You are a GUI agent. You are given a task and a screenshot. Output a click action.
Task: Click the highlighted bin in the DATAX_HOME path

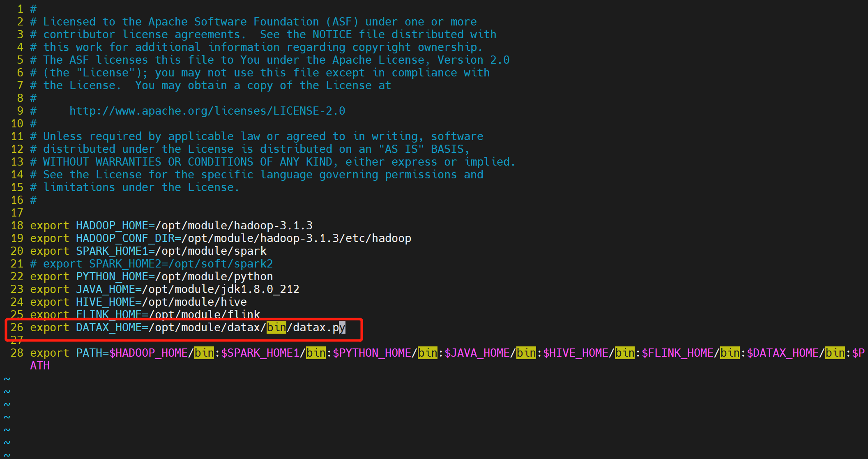[276, 328]
